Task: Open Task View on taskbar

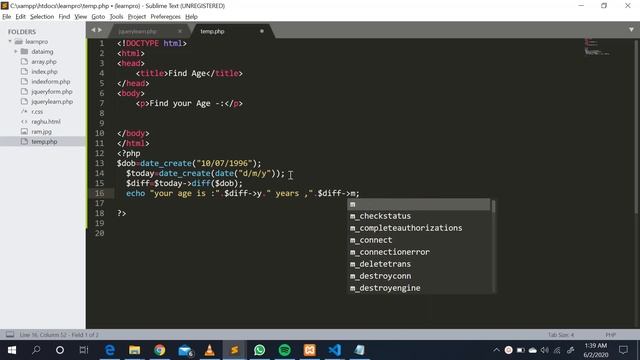Action: [84, 350]
